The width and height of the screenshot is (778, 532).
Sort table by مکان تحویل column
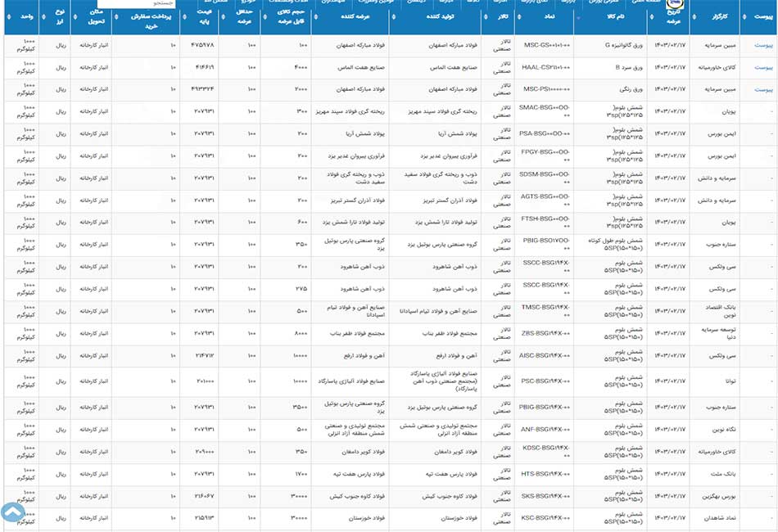(x=91, y=17)
